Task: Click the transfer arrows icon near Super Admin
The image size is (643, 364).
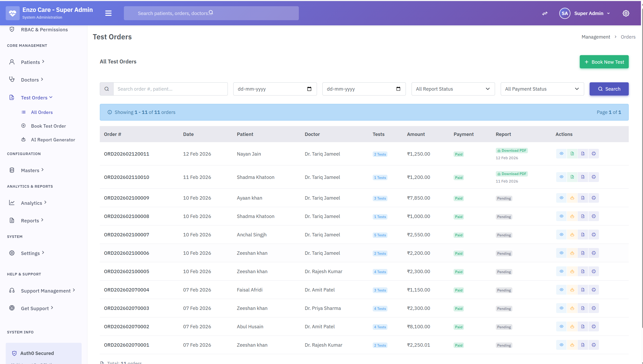Action: (545, 13)
